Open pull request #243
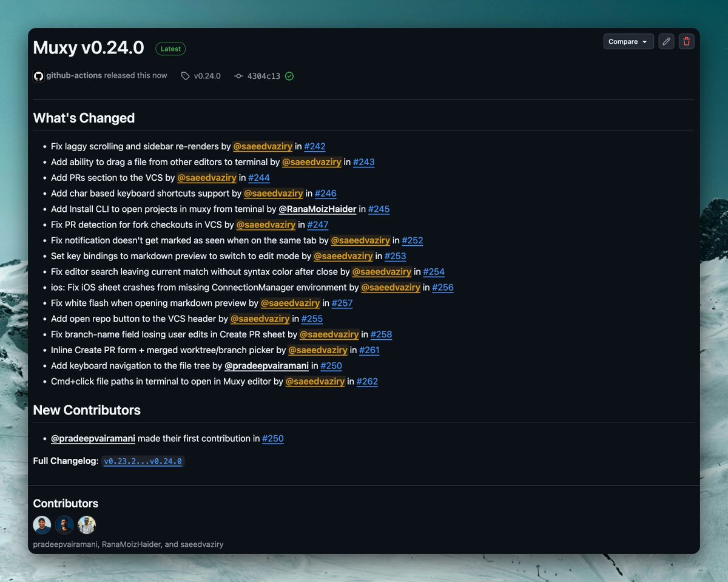 point(363,162)
